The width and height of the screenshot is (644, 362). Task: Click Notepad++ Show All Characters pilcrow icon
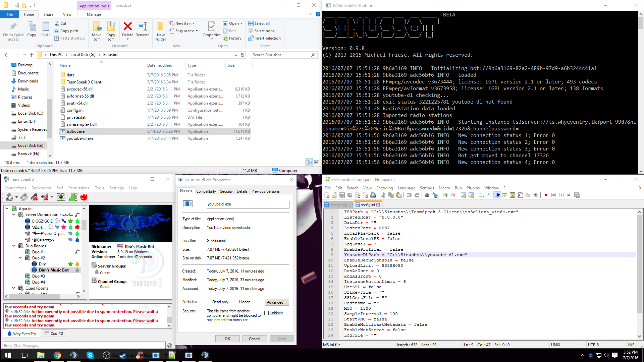(x=489, y=195)
